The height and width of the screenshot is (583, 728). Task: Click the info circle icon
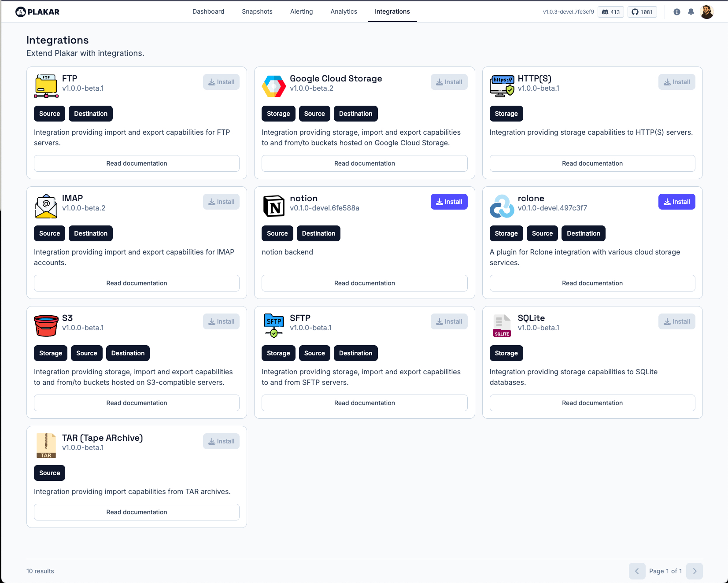coord(677,12)
